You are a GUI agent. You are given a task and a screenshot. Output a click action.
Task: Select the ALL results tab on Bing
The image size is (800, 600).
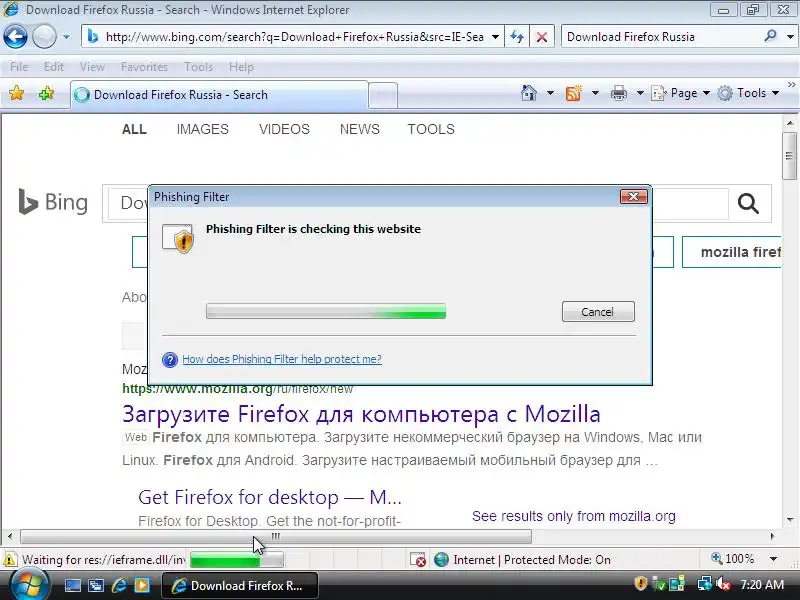click(x=134, y=129)
